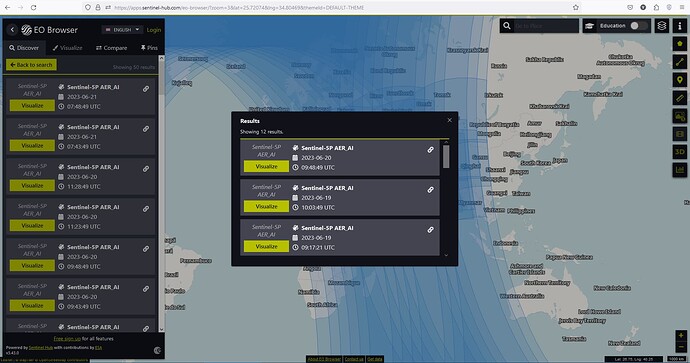Screen dimensions: 690x363
Task: Click the search magnifier icon
Action: point(507,26)
